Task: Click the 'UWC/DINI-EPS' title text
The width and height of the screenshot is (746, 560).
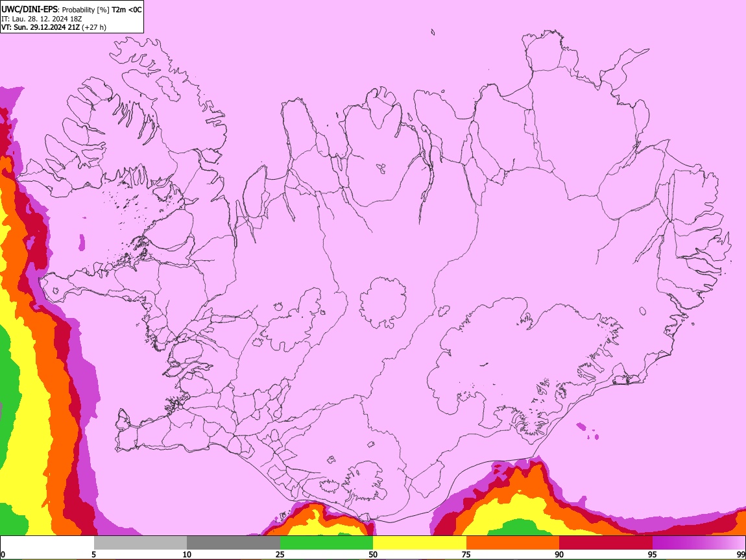Action: point(29,10)
